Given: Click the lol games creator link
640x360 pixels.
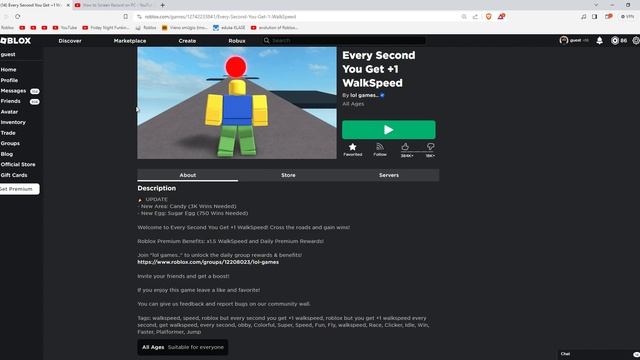Looking at the screenshot, I should click(x=364, y=95).
